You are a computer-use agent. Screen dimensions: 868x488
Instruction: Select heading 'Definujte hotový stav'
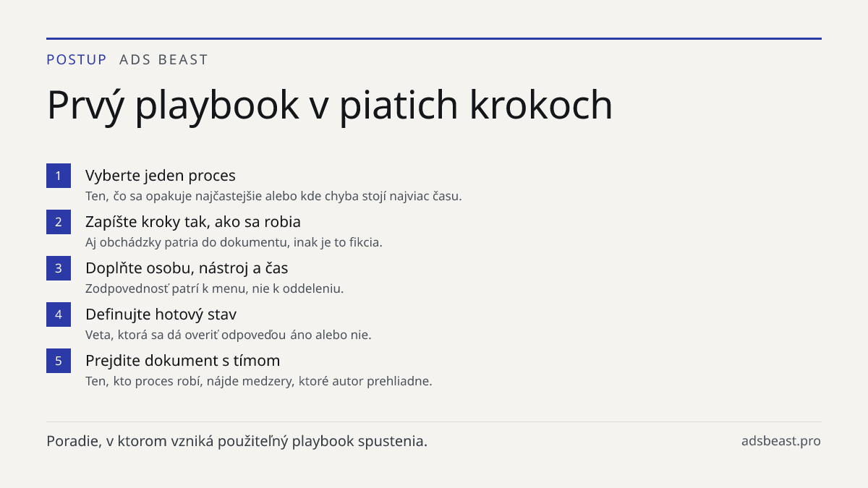[161, 314]
